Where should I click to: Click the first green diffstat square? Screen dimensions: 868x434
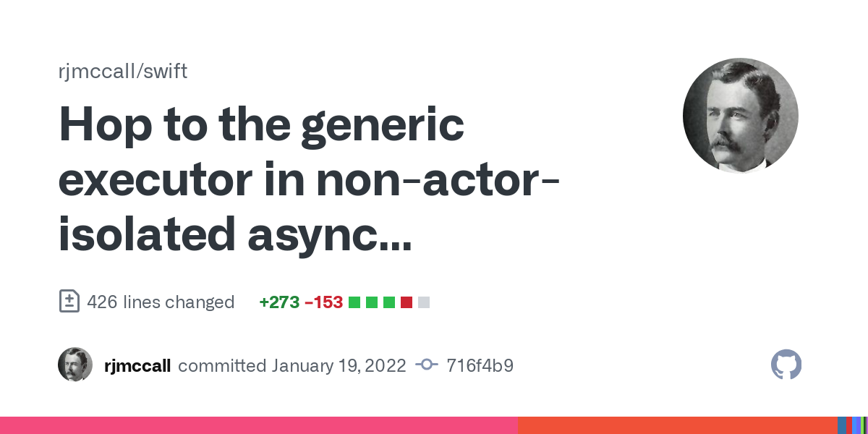coord(354,302)
